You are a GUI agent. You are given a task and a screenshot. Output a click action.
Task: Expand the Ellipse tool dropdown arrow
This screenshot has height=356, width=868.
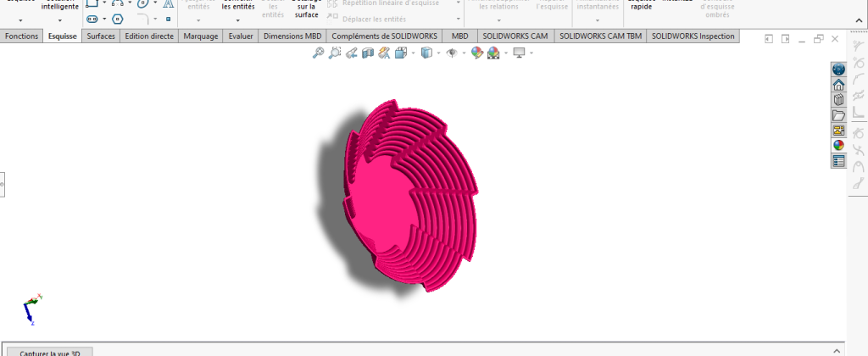155,3
